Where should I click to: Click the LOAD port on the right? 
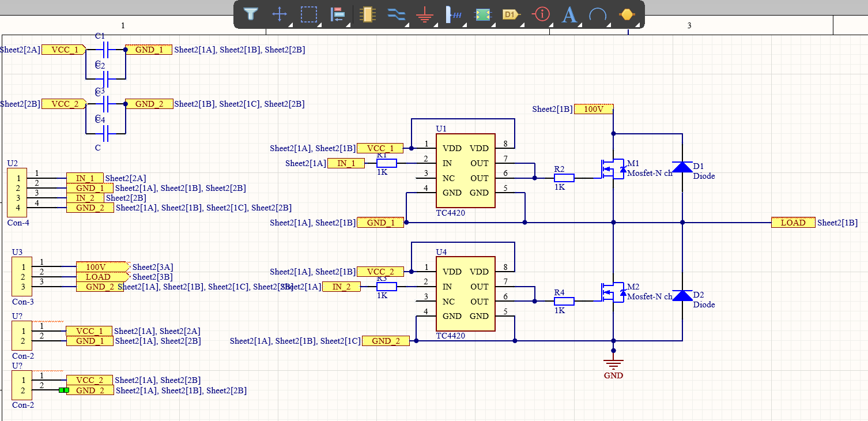coord(793,223)
